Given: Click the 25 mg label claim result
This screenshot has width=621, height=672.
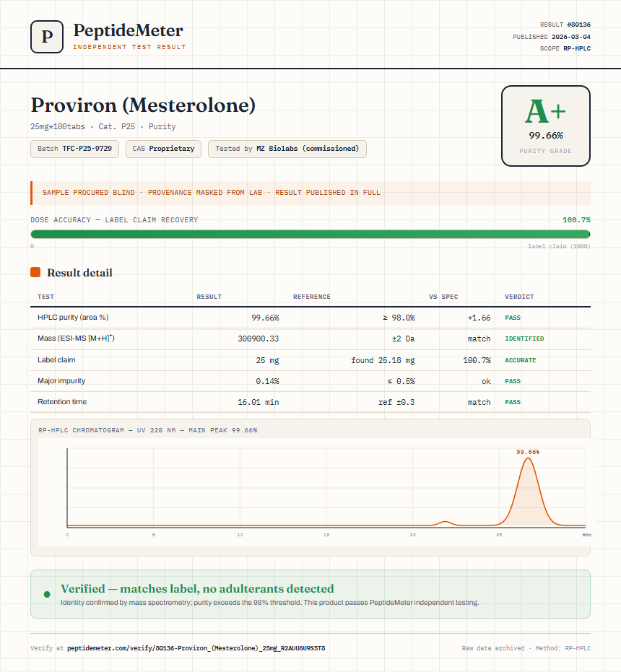Looking at the screenshot, I should 268,360.
